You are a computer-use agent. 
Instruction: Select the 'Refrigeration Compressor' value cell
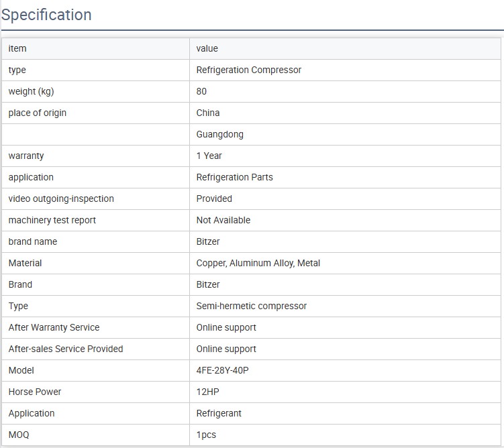(248, 70)
